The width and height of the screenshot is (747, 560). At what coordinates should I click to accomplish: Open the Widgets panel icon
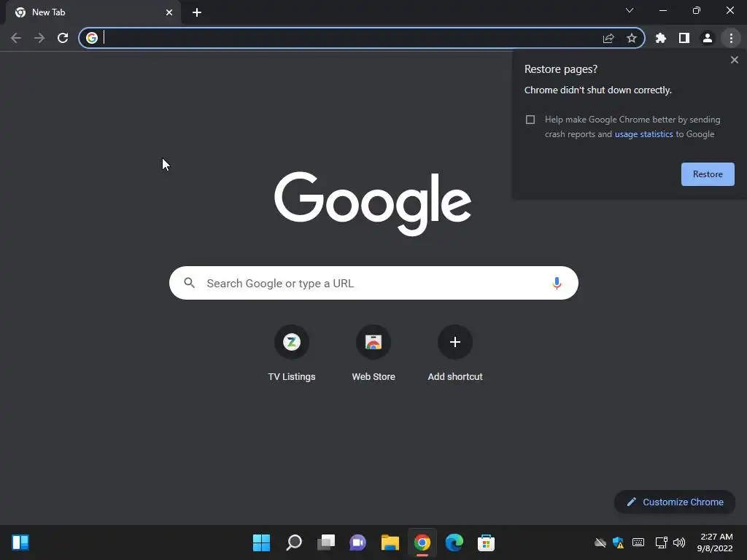pos(20,542)
